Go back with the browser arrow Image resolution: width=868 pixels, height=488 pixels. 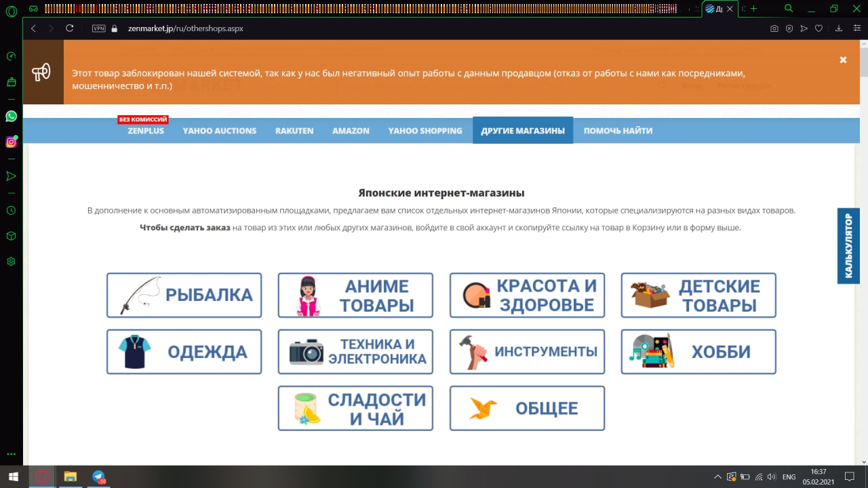tap(33, 28)
